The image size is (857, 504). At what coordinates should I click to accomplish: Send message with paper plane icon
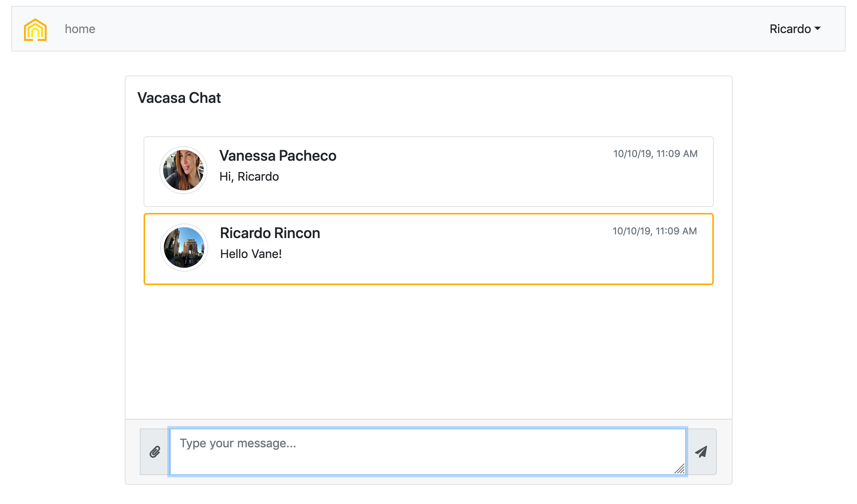click(x=701, y=452)
